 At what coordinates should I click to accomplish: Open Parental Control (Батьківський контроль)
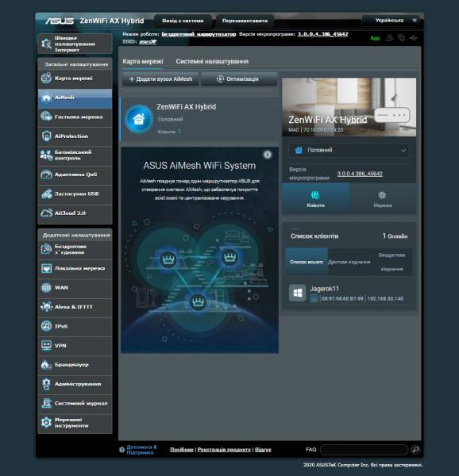[75, 155]
